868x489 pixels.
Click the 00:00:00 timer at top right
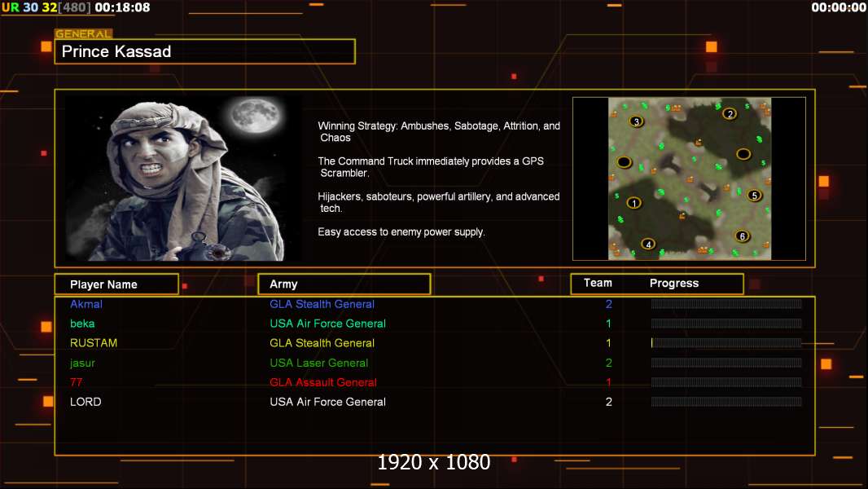tap(839, 8)
